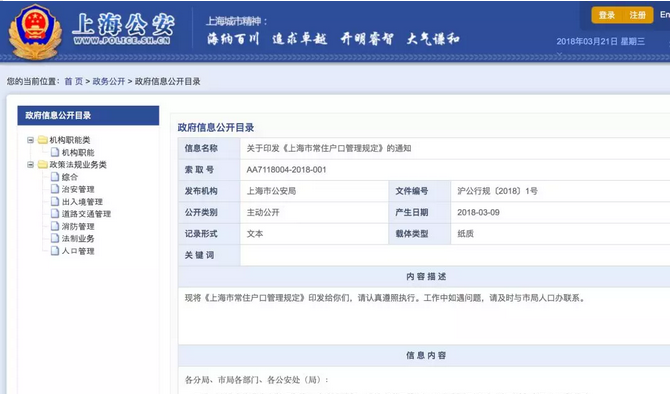Viewport: 671px width, 394px height.
Task: Open the 机构职能类 folder icon
Action: [42, 140]
